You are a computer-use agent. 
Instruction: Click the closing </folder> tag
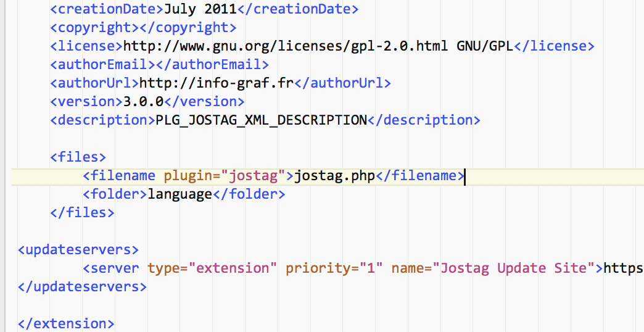[249, 194]
